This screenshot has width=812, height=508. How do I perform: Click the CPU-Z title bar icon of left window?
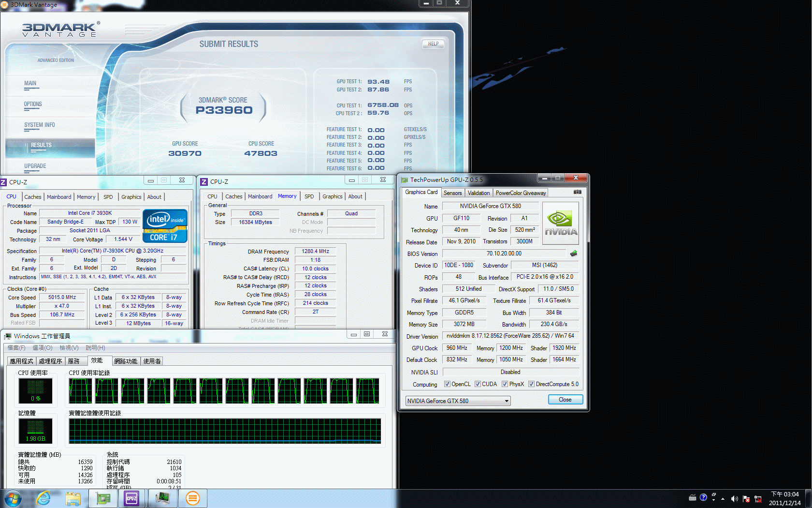click(x=3, y=182)
